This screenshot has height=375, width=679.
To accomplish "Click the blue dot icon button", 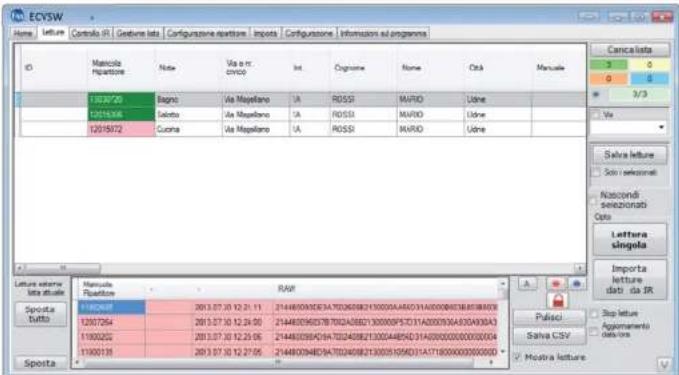I will point(577,284).
